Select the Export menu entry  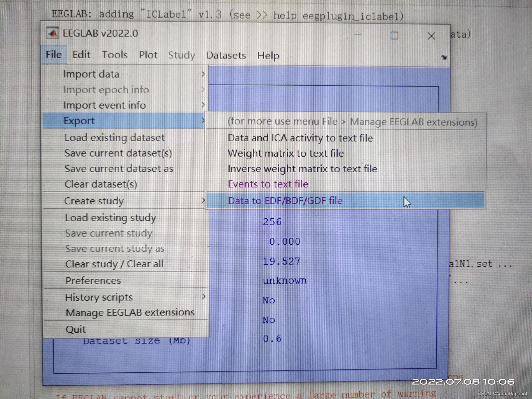click(x=124, y=121)
